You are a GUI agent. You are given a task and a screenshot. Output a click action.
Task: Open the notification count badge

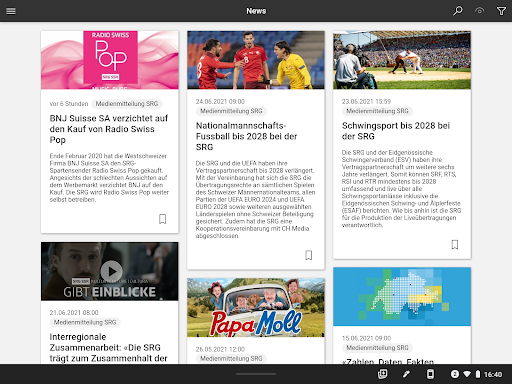tap(455, 374)
